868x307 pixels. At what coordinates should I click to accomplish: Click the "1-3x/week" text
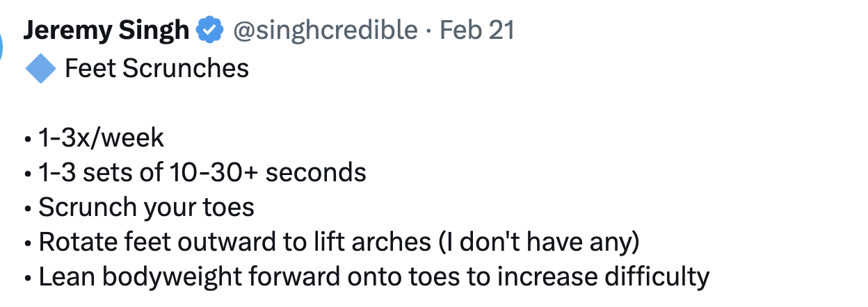(x=102, y=138)
